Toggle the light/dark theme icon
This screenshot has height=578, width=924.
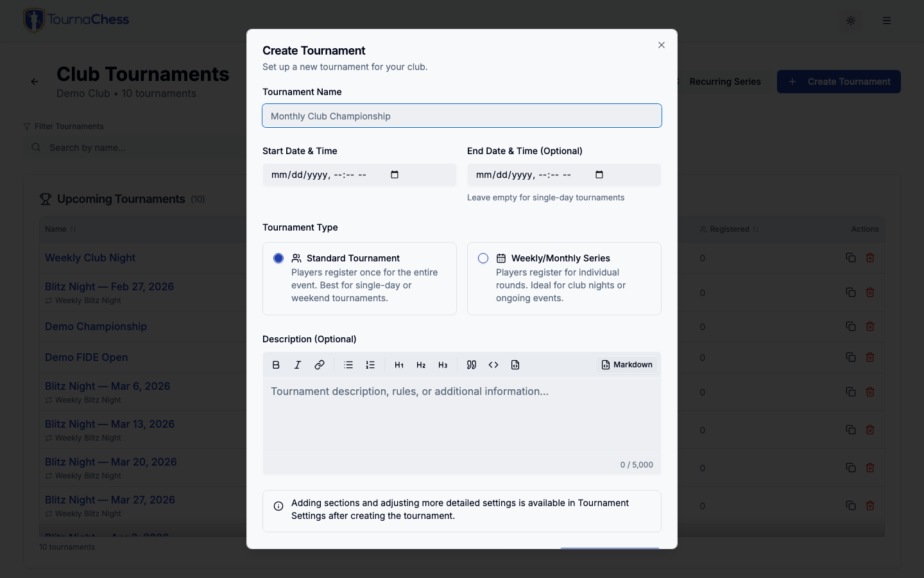point(851,21)
